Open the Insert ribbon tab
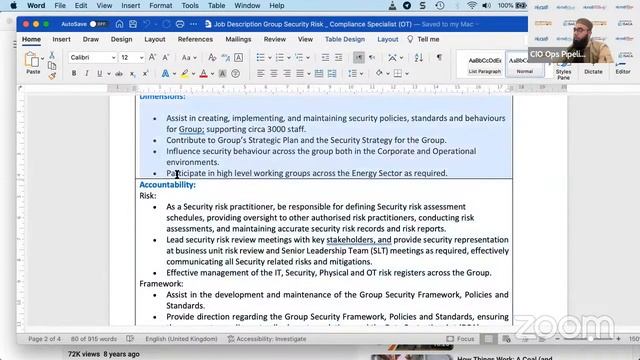The image size is (640, 360). pyautogui.click(x=61, y=39)
